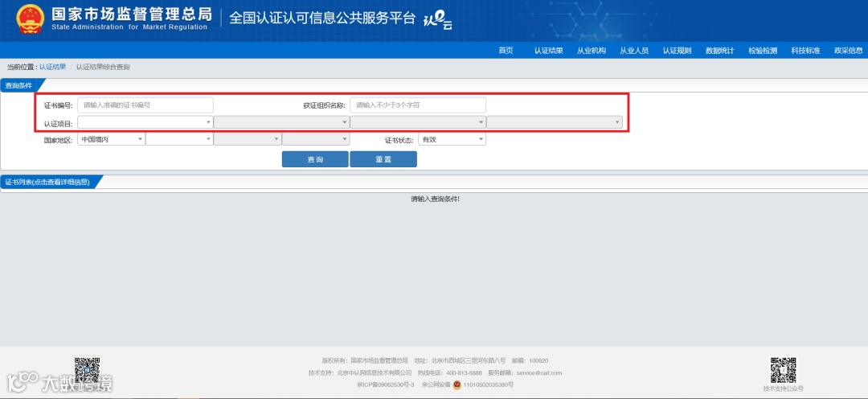This screenshot has width=868, height=399.
Task: Click the 京公网安备 police badge icon
Action: [x=457, y=385]
